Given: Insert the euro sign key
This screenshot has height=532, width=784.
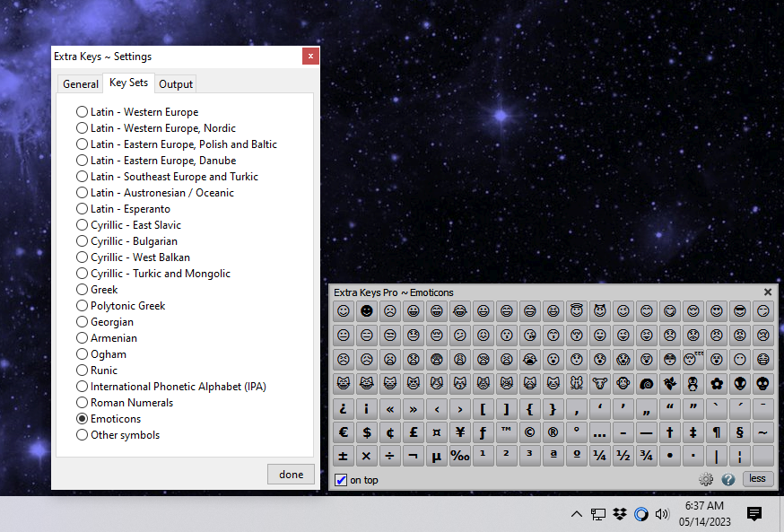Looking at the screenshot, I should coord(343,432).
